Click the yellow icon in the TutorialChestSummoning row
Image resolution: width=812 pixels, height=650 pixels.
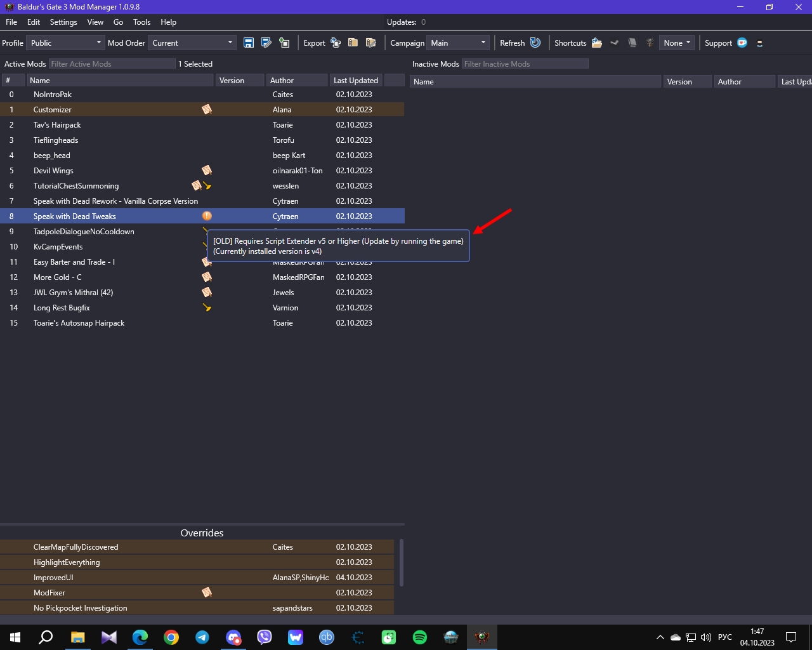coord(207,186)
